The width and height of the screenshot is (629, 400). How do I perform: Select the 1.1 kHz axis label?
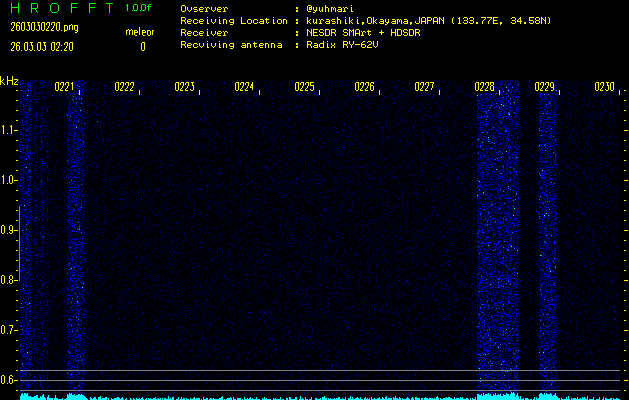click(x=8, y=130)
